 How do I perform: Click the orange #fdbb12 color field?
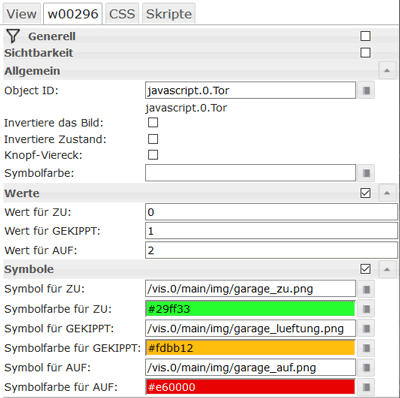point(250,348)
